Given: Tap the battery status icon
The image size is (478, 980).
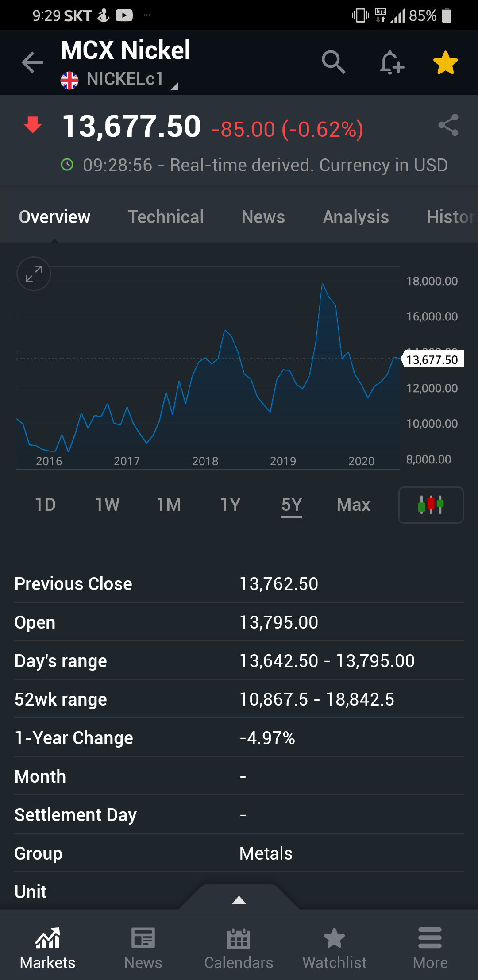Looking at the screenshot, I should (x=447, y=15).
